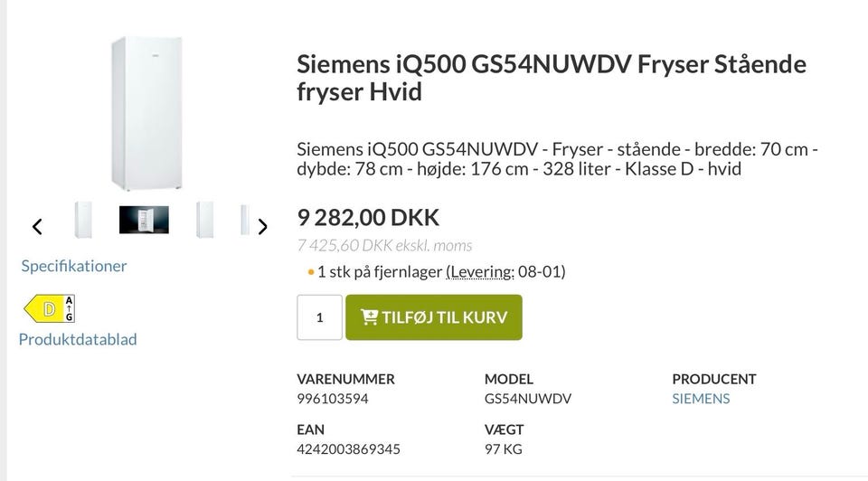
Task: Open the Produktdatablad link
Action: (x=78, y=339)
